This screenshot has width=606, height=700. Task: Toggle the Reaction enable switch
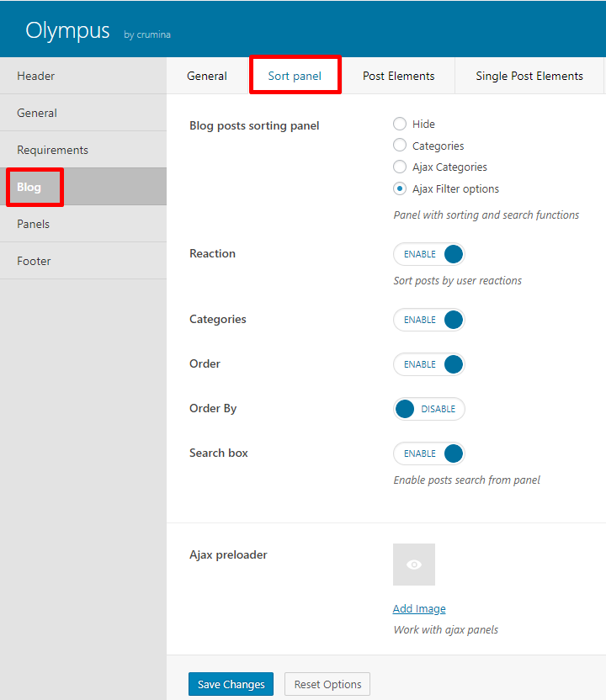[428, 254]
